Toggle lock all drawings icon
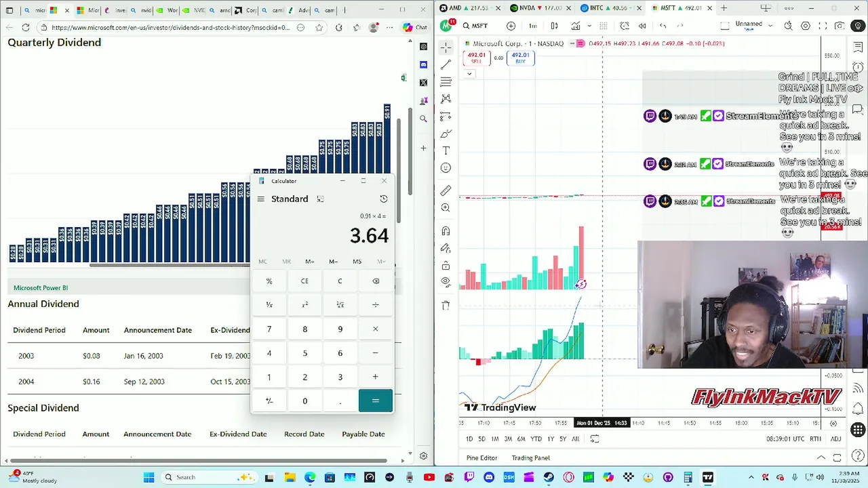Image resolution: width=868 pixels, height=488 pixels. click(x=446, y=265)
